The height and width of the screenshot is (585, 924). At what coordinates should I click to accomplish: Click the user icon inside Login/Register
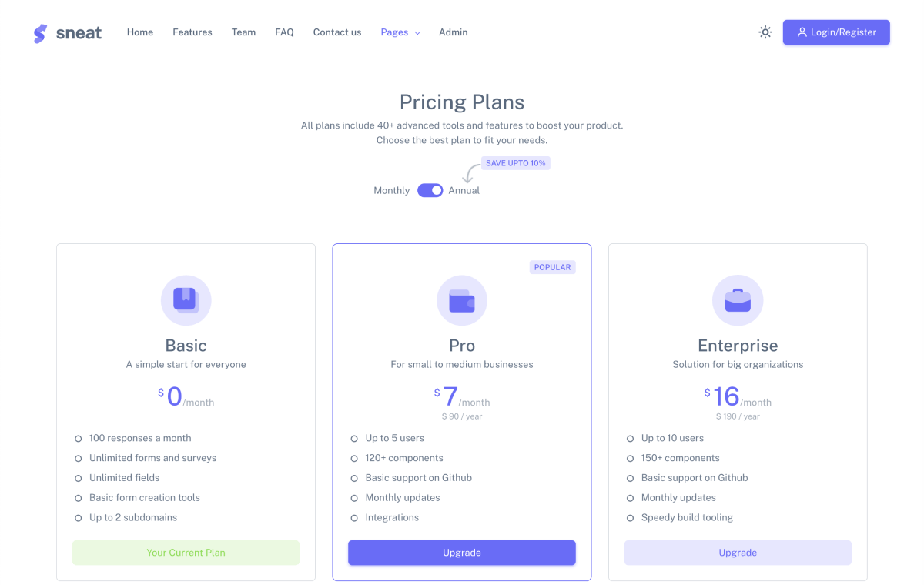click(x=802, y=32)
